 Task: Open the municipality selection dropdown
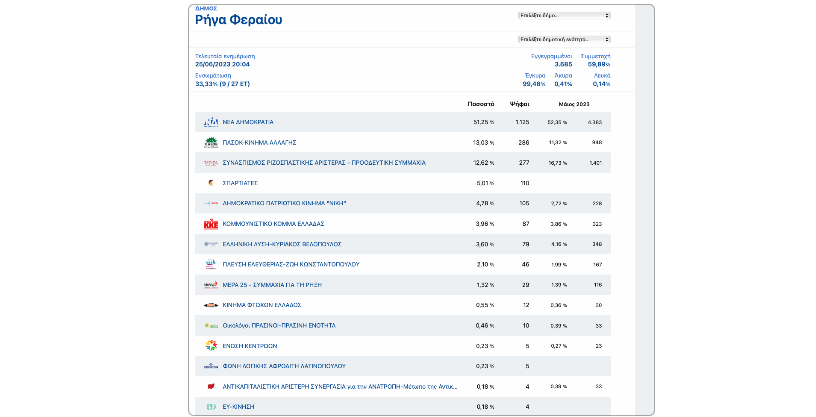click(564, 16)
